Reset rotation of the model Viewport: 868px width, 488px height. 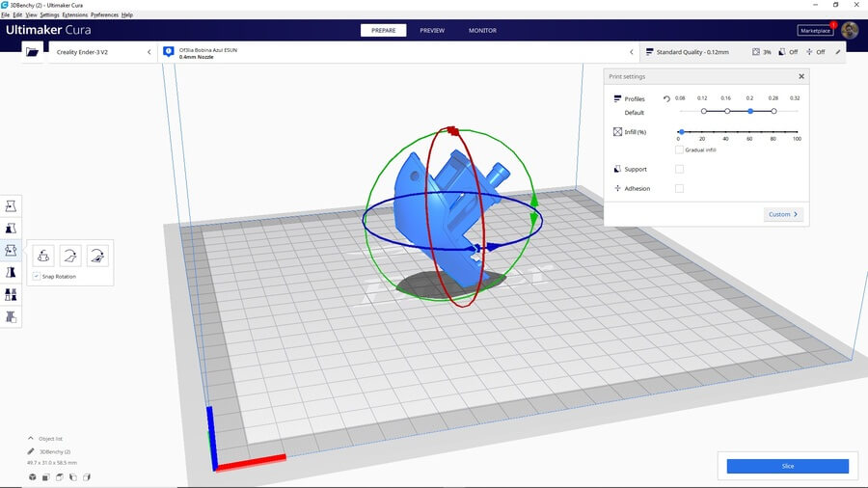pyautogui.click(x=43, y=256)
